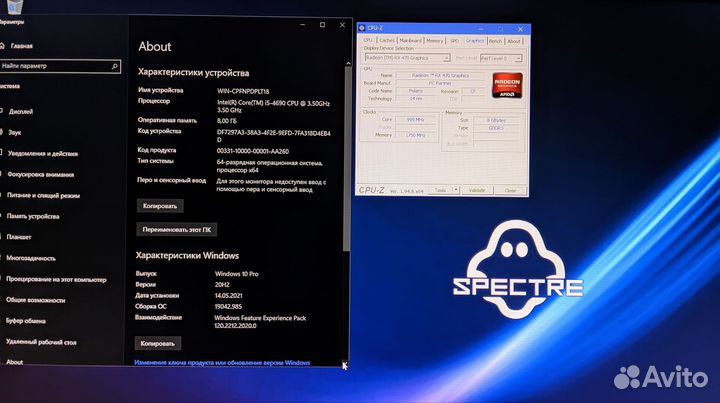Open Дисплей settings in the sidebar

21,112
